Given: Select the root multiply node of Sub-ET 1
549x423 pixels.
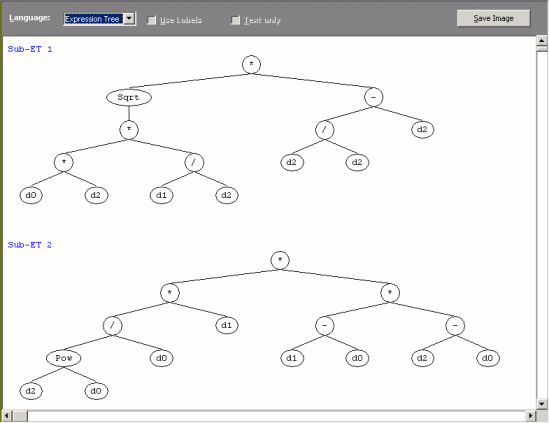Looking at the screenshot, I should (x=251, y=64).
